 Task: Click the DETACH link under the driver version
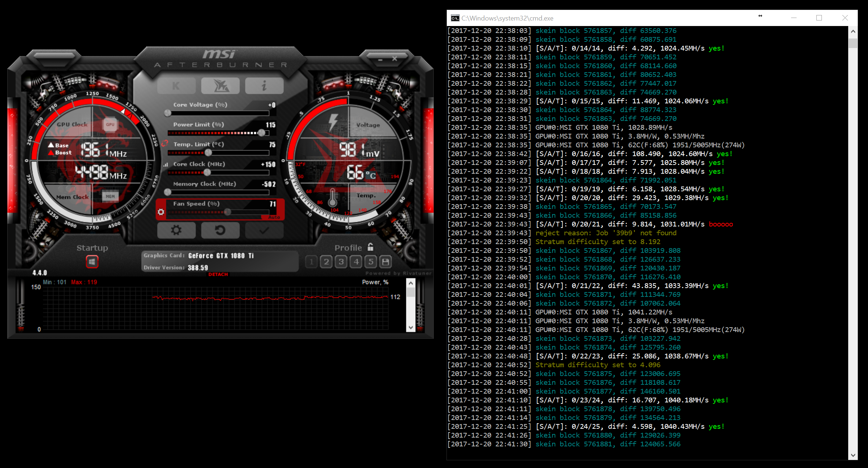pos(218,274)
